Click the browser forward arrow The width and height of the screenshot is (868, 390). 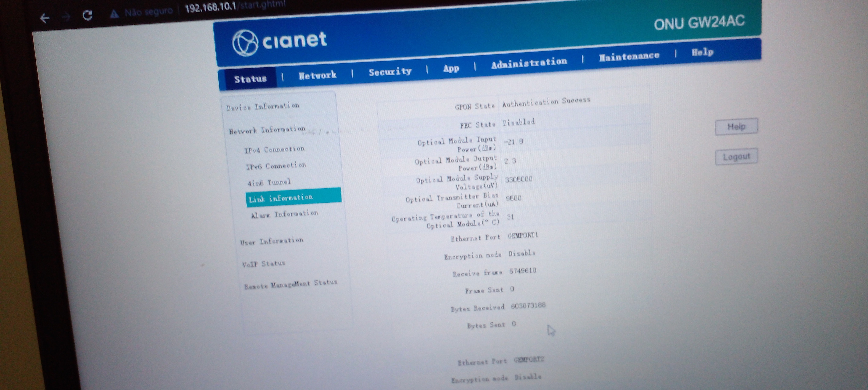(x=66, y=17)
